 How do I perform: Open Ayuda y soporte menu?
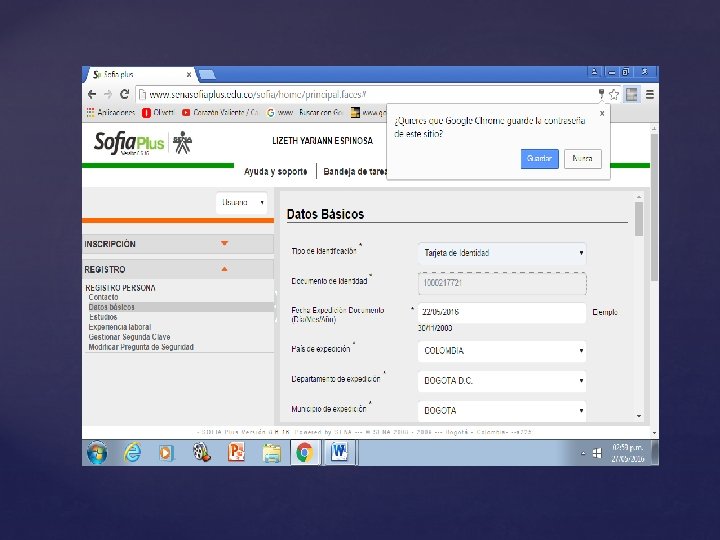(276, 171)
